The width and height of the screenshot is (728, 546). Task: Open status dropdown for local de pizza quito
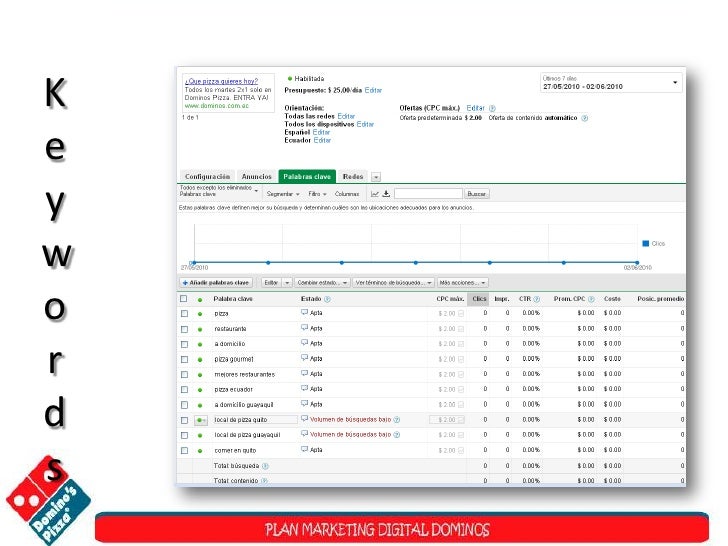[x=201, y=421]
